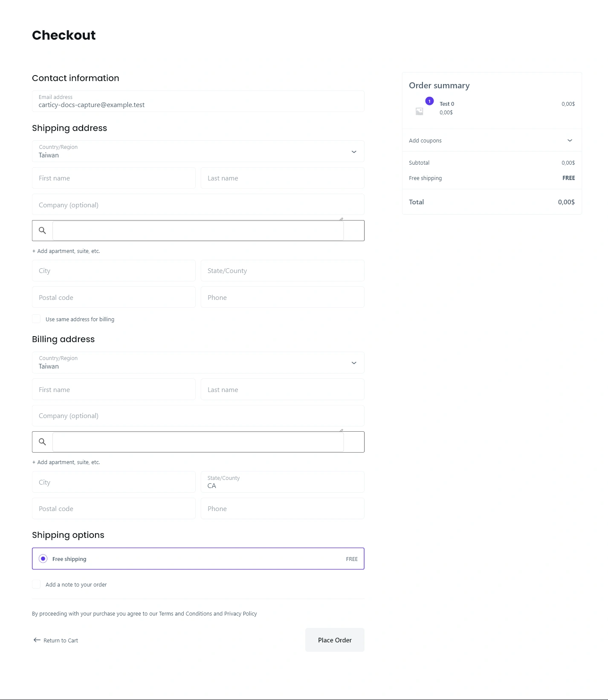608x700 pixels.
Task: Click billing Add apartment, suite, etc. link
Action: pyautogui.click(x=66, y=462)
